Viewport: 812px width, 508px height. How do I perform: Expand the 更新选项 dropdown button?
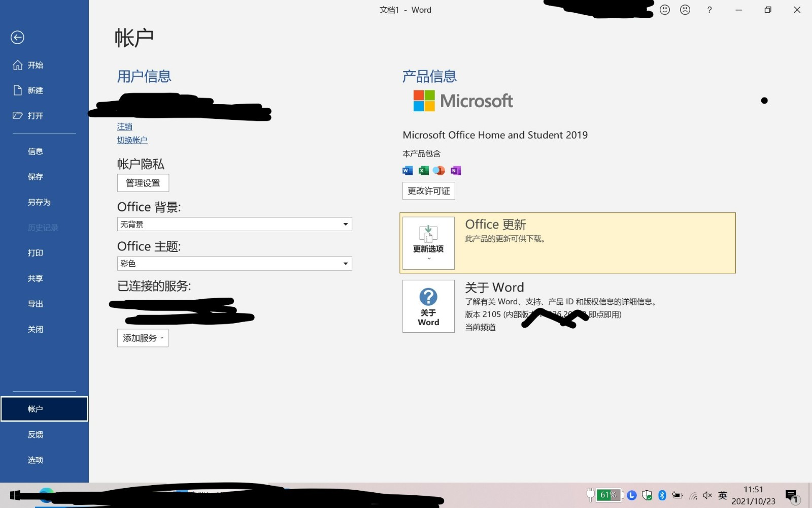coord(428,243)
